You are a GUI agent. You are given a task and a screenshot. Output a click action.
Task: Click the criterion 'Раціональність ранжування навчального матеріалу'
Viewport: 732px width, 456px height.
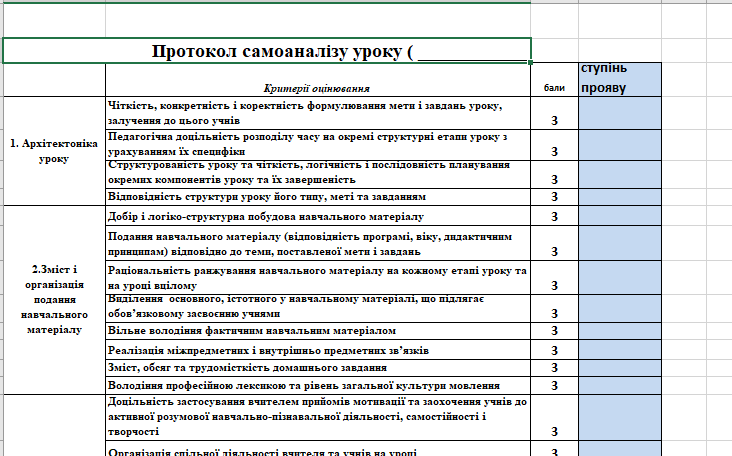[318, 277]
